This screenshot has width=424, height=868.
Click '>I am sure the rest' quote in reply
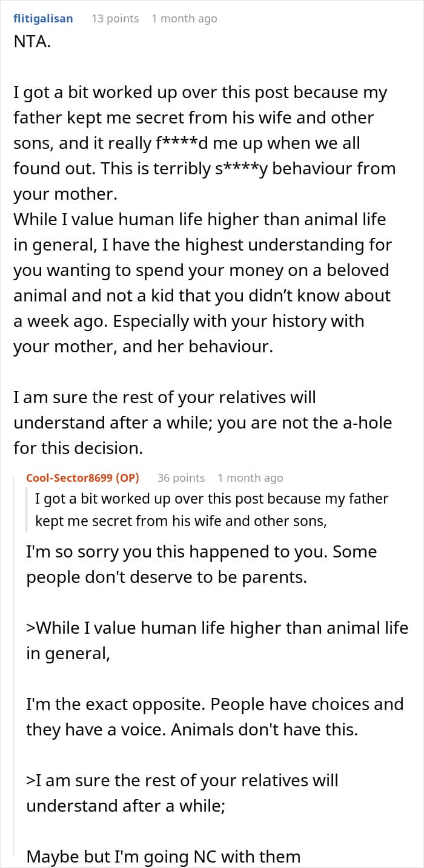tap(182, 793)
